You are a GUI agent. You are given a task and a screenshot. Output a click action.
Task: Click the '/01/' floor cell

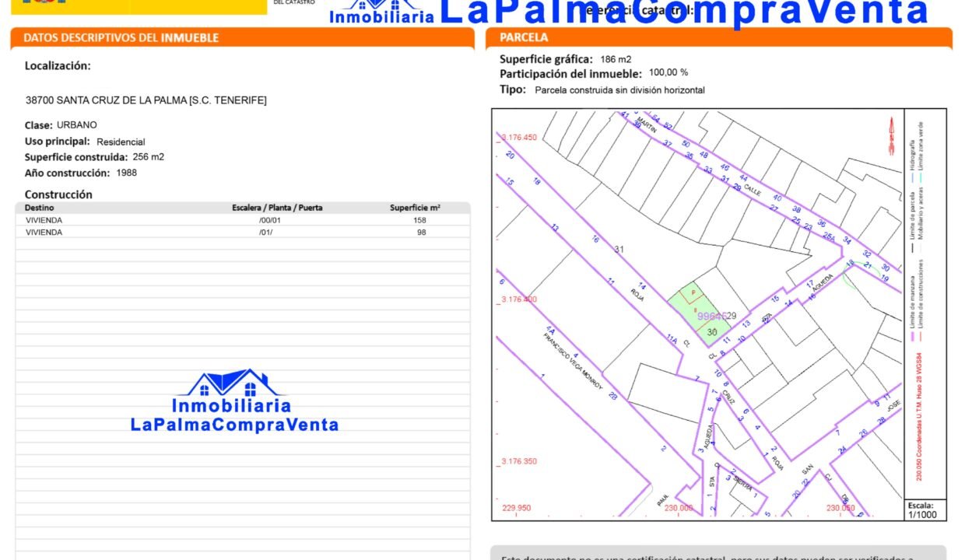[265, 232]
